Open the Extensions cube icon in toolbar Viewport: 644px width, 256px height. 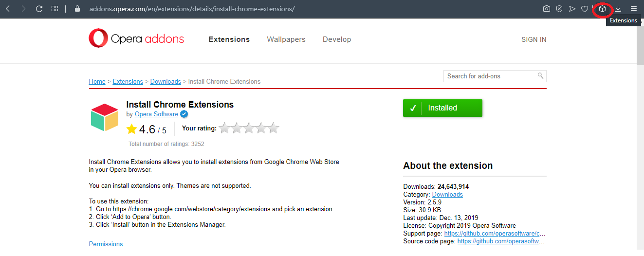pos(602,9)
